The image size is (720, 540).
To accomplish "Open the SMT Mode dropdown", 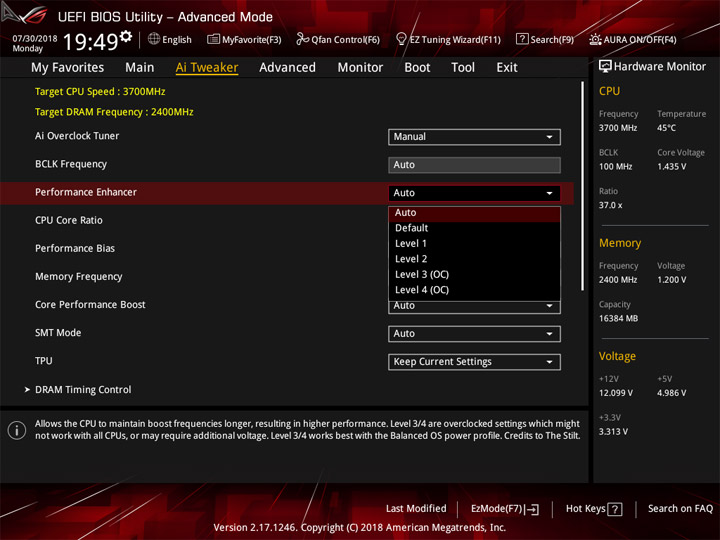I will click(474, 334).
